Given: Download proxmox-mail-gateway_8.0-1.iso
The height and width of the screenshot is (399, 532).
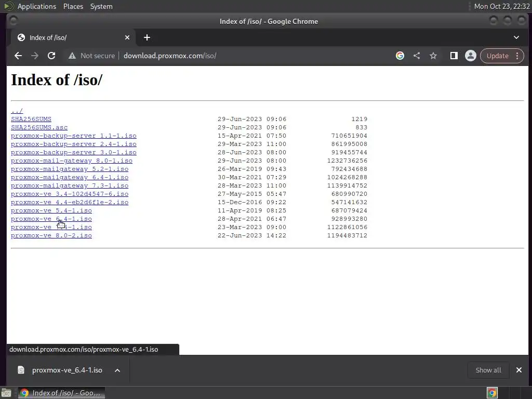Looking at the screenshot, I should coord(72,161).
